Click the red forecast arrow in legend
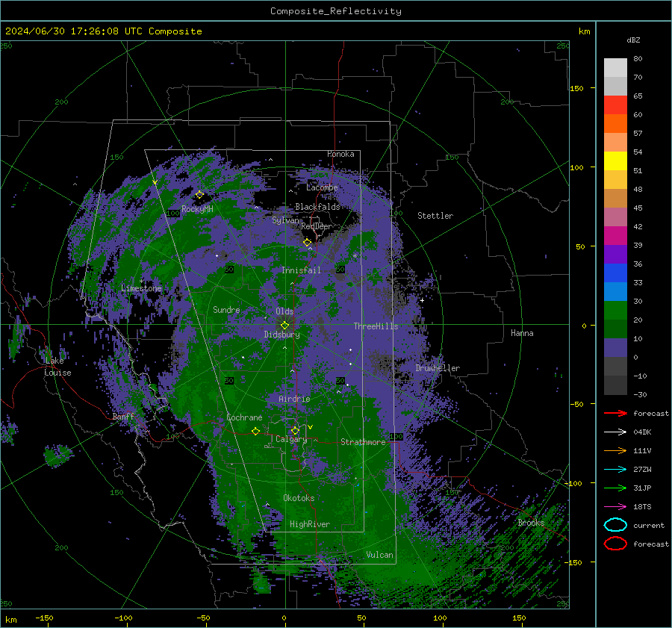Screen dimensions: 672x628 tap(615, 413)
